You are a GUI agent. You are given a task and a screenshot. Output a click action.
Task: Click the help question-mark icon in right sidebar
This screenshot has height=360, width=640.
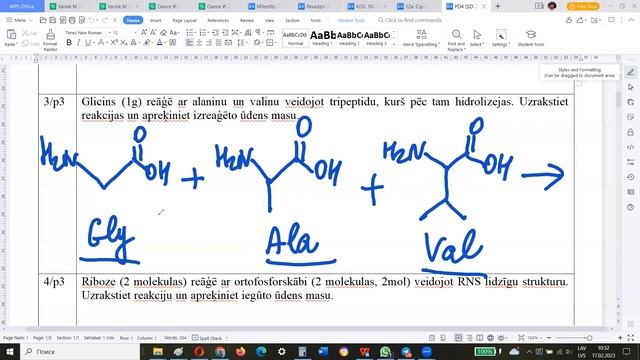pos(631,207)
